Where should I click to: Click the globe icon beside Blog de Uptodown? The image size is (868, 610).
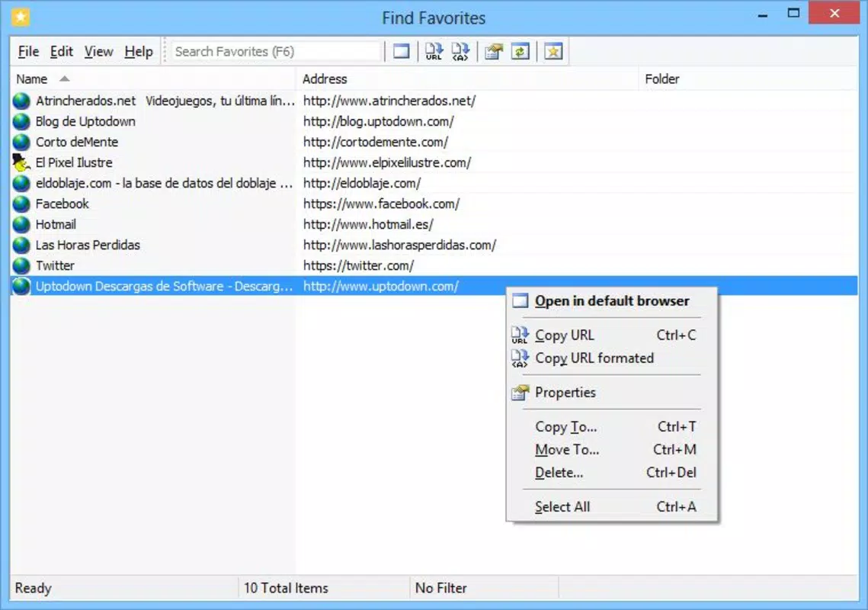[x=21, y=121]
